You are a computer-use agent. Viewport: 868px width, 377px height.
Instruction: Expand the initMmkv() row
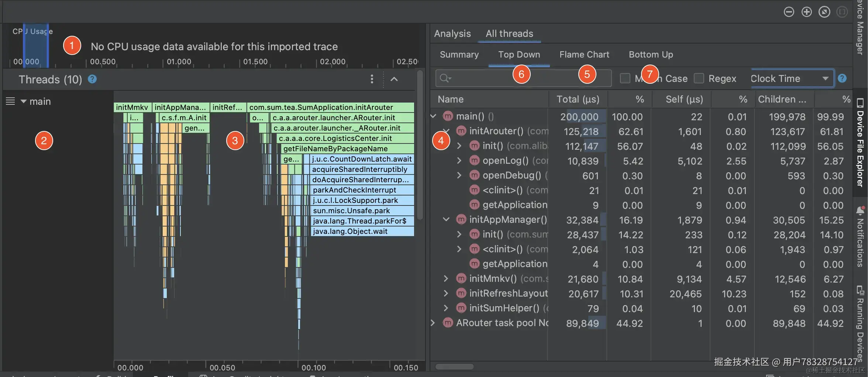[446, 279]
